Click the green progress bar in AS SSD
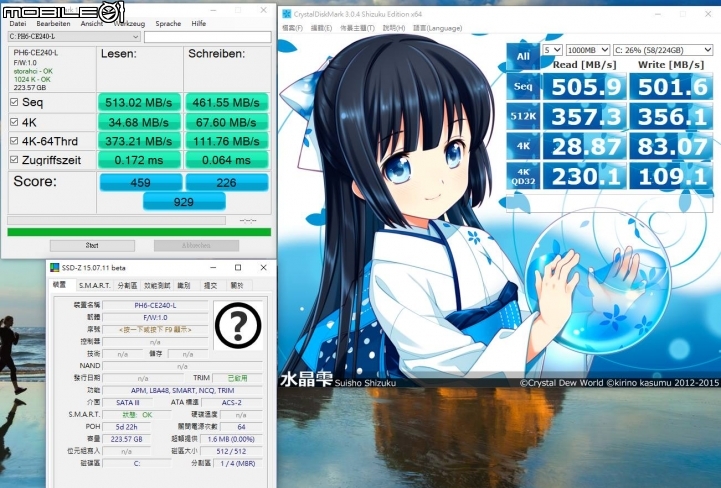The image size is (721, 488). pos(139,232)
